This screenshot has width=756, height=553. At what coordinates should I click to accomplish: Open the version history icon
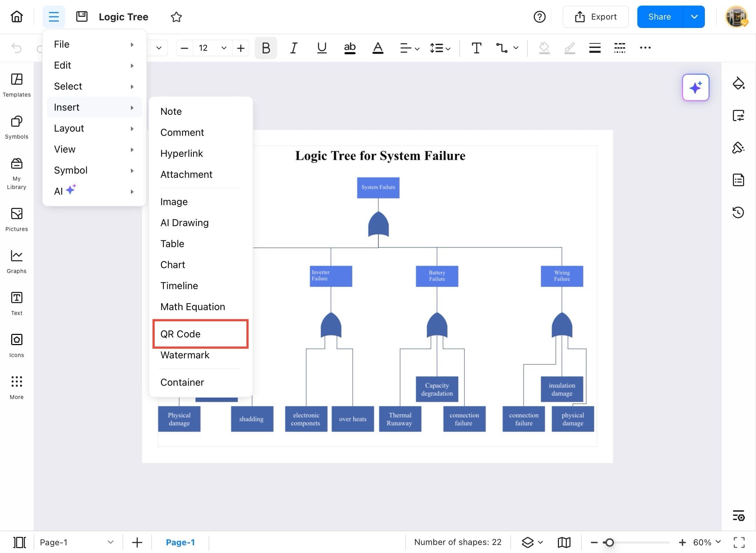click(738, 212)
